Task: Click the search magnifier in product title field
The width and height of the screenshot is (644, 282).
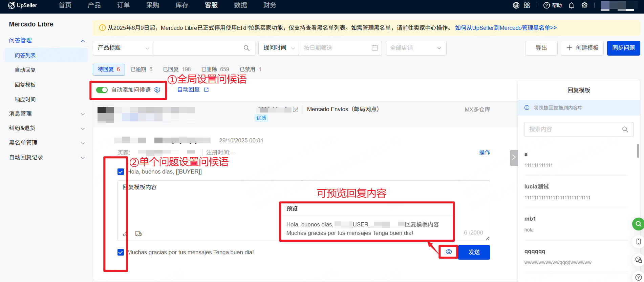Action: pos(246,48)
